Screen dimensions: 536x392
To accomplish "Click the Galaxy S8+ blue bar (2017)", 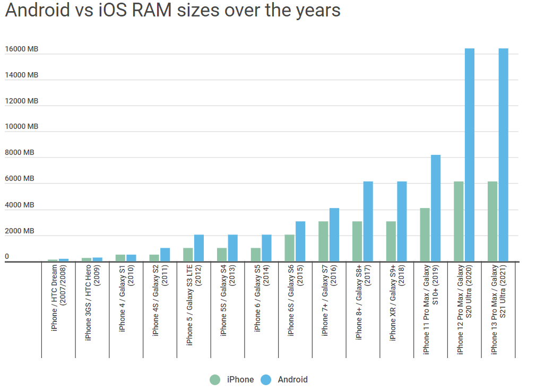I will point(368,221).
